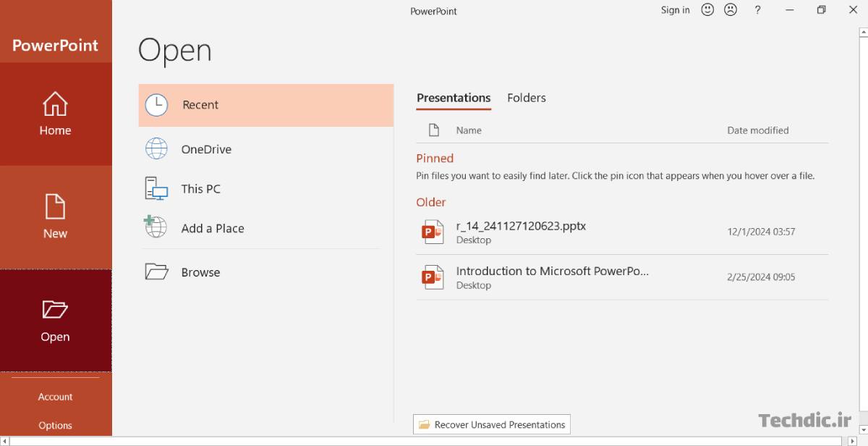Screen dimensions: 868x446
Task: Send a smile feedback face icon
Action: coord(707,10)
